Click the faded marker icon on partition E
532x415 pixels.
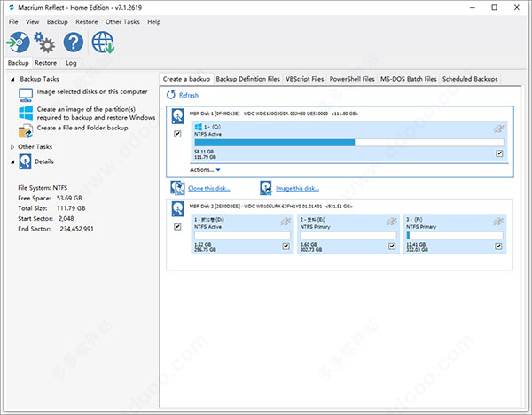point(391,222)
